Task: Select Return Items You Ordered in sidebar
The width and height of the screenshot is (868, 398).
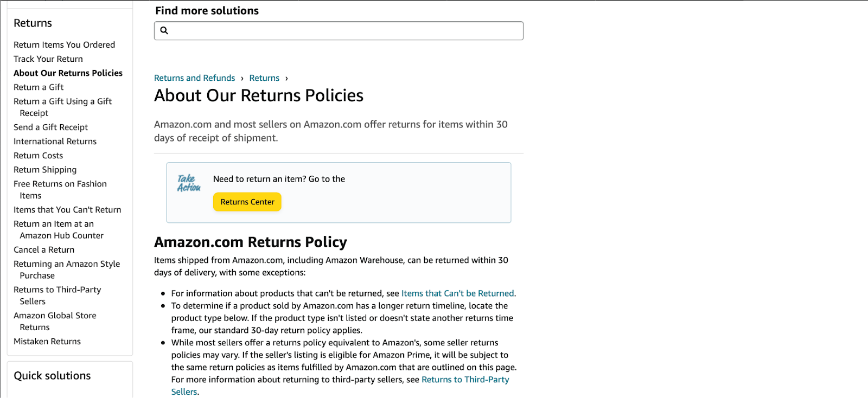Action: [x=64, y=45]
